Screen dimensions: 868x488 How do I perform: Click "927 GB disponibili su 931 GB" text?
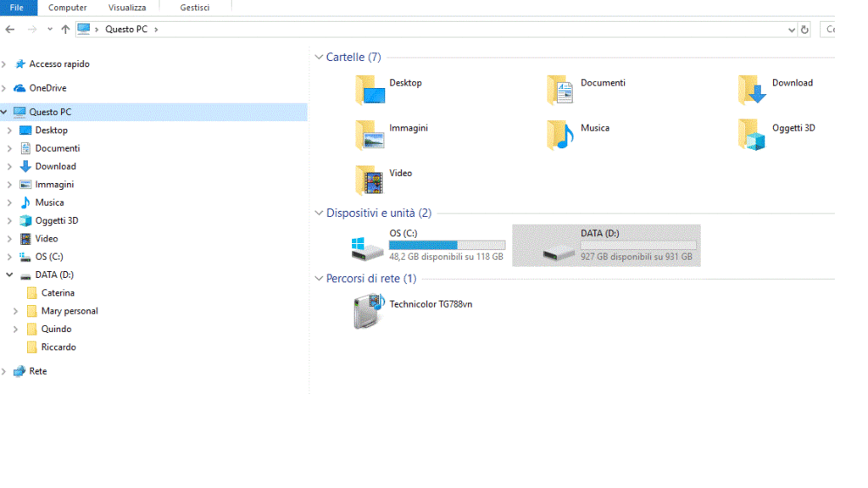(x=637, y=257)
